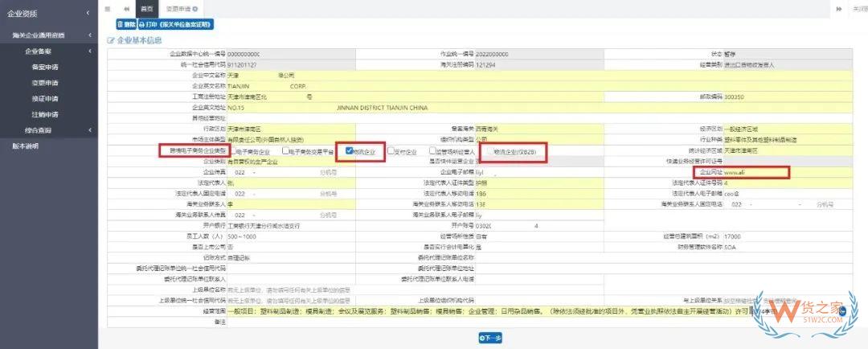The image size is (868, 349).
Task: Click the 海关业务联系人 name field
Action: click(x=291, y=204)
